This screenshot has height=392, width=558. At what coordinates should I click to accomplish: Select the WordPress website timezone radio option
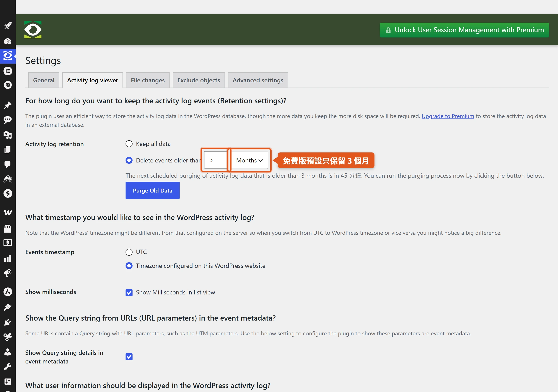coord(129,266)
